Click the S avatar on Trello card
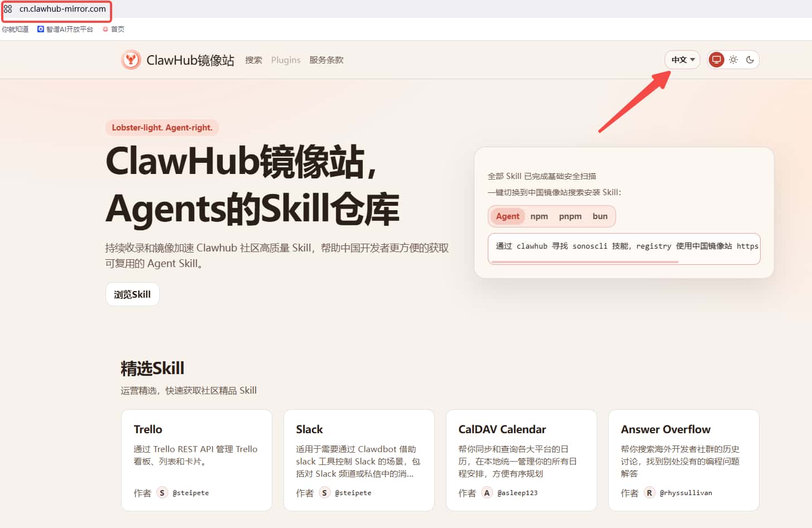Image resolution: width=812 pixels, height=528 pixels. (162, 493)
